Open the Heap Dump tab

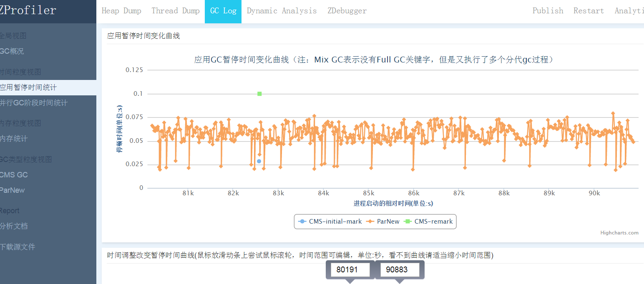pos(121,11)
